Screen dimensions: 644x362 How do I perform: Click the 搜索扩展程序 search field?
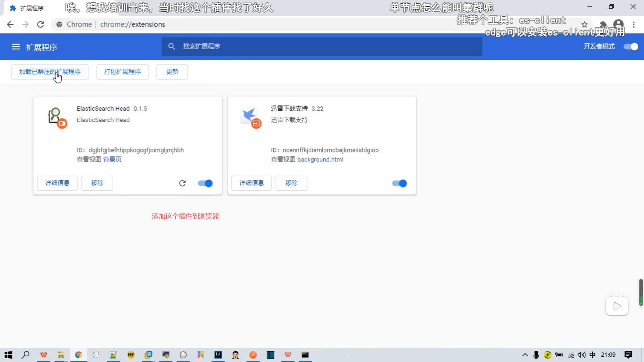[x=322, y=47]
